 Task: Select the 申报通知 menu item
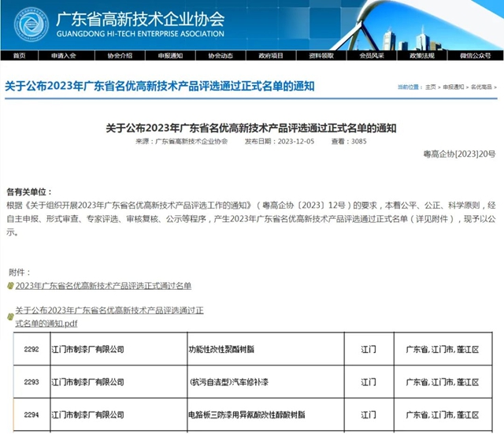(x=170, y=56)
